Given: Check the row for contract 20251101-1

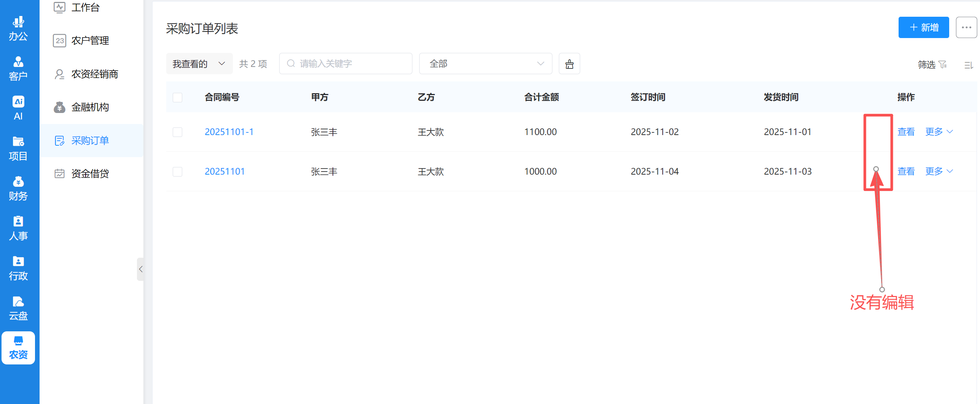Looking at the screenshot, I should pyautogui.click(x=177, y=132).
